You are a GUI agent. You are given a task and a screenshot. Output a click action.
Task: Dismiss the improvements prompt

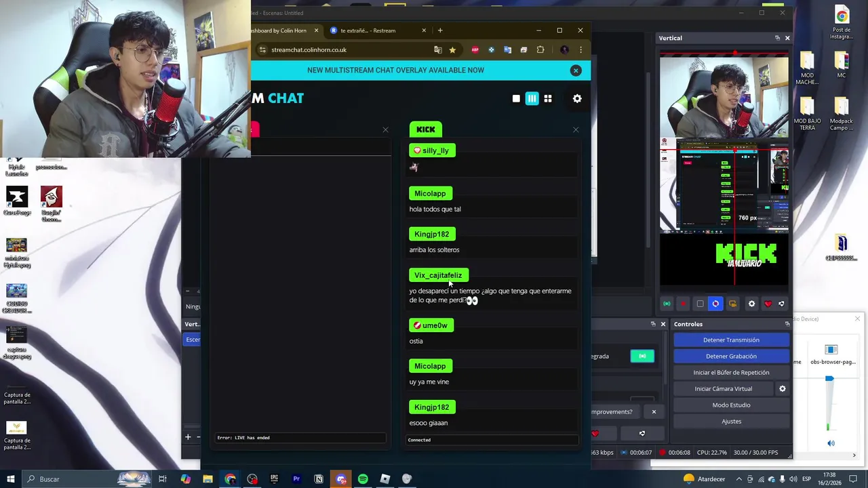(x=654, y=412)
